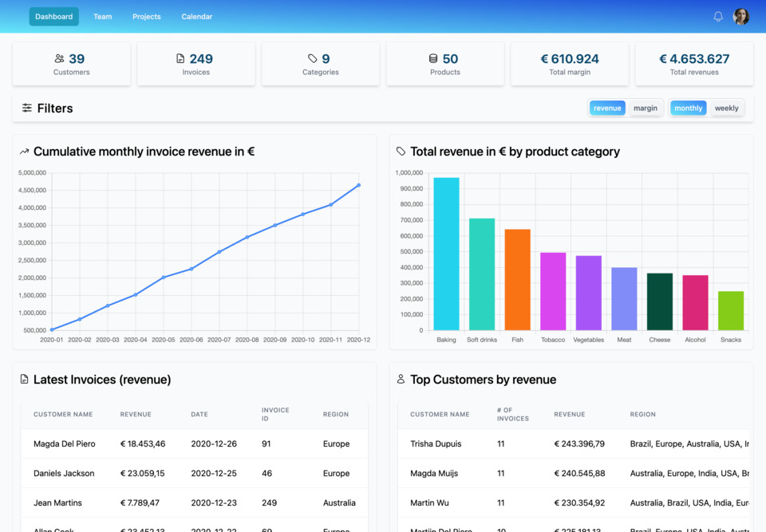Click the trend-line icon beside Cumulative monthly revenue

click(x=24, y=151)
